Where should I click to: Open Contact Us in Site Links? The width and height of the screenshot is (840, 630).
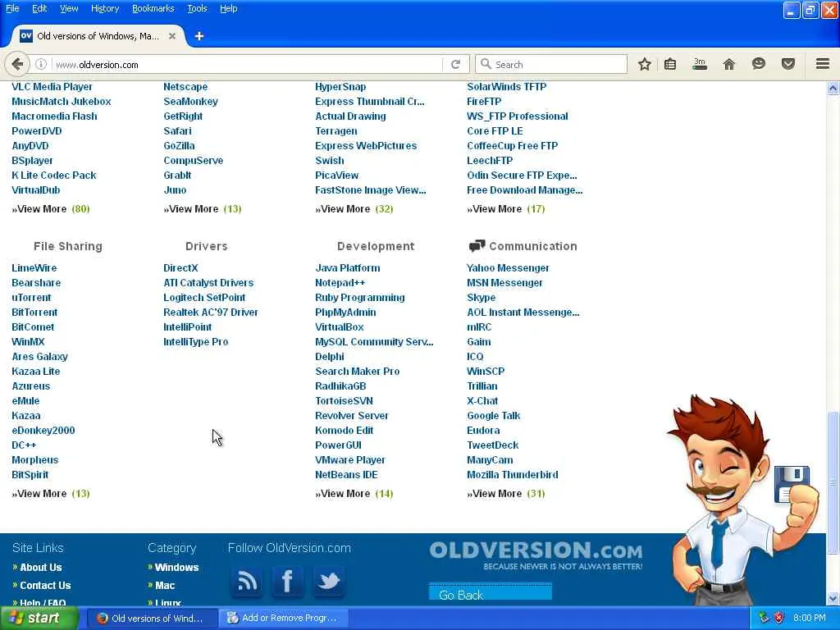tap(45, 586)
